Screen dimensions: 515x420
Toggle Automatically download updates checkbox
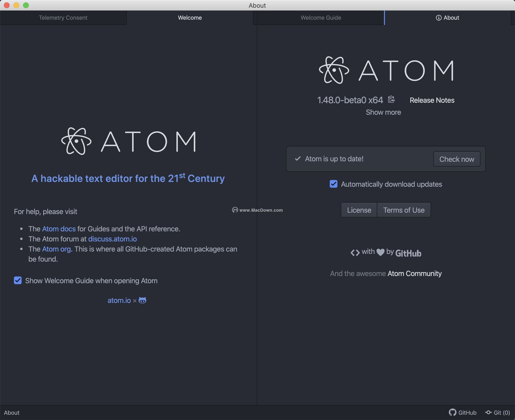333,184
